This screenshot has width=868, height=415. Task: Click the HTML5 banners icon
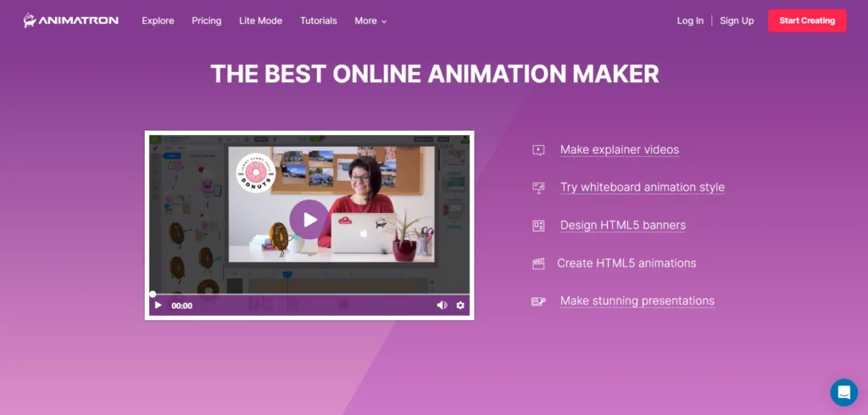[538, 226]
